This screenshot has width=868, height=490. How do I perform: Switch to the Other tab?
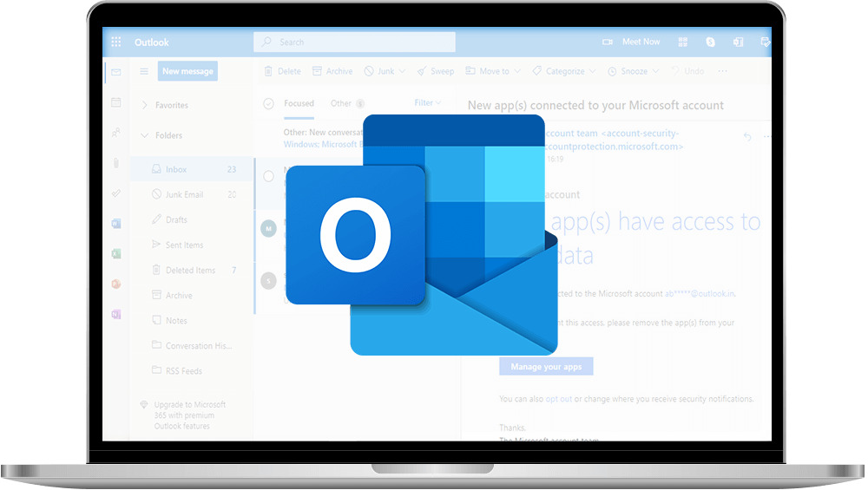point(347,103)
